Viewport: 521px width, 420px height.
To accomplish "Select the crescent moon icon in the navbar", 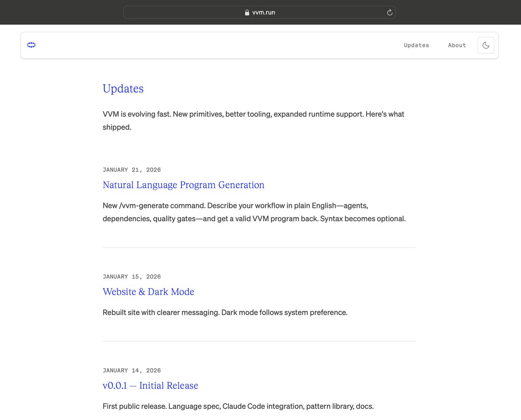I will (x=485, y=45).
